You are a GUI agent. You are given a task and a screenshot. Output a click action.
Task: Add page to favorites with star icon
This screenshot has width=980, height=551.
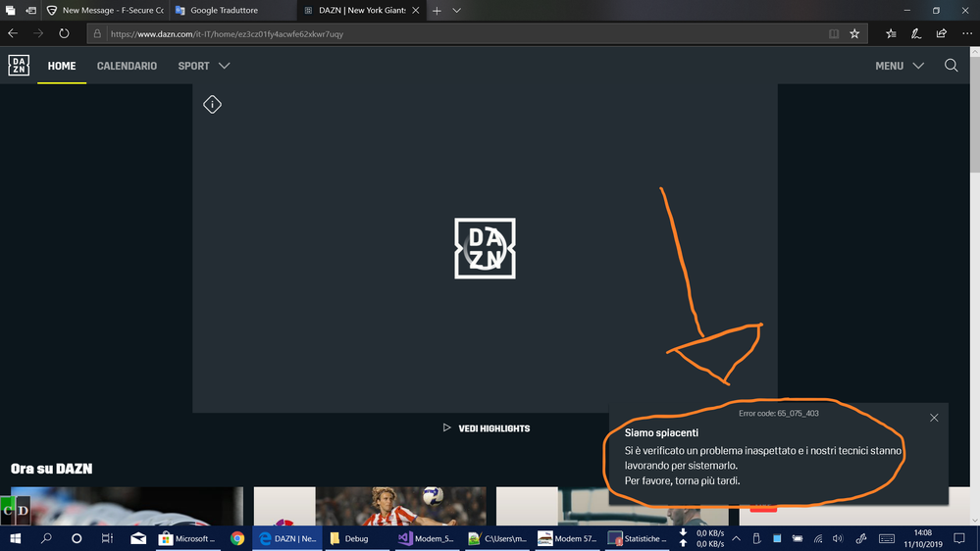click(854, 33)
